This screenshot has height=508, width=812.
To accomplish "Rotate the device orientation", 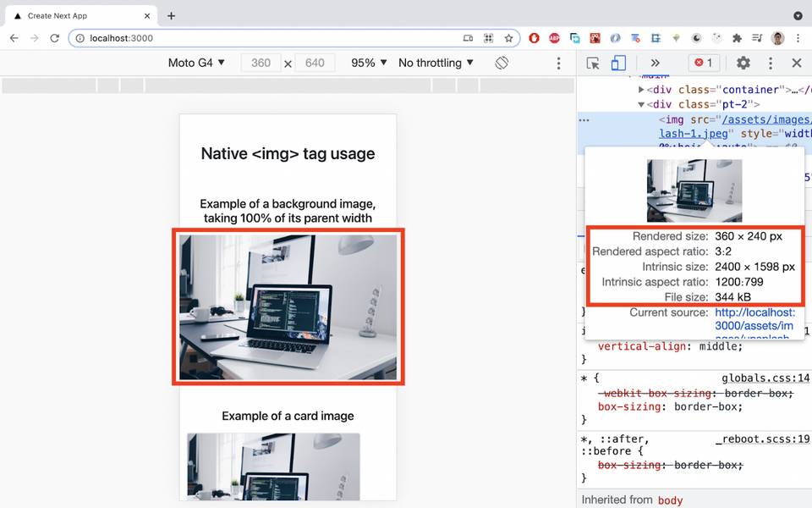I will (x=502, y=63).
